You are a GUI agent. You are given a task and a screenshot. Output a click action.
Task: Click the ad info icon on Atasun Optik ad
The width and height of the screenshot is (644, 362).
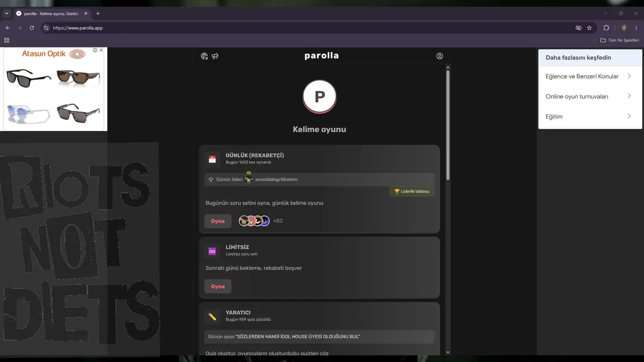pos(95,50)
